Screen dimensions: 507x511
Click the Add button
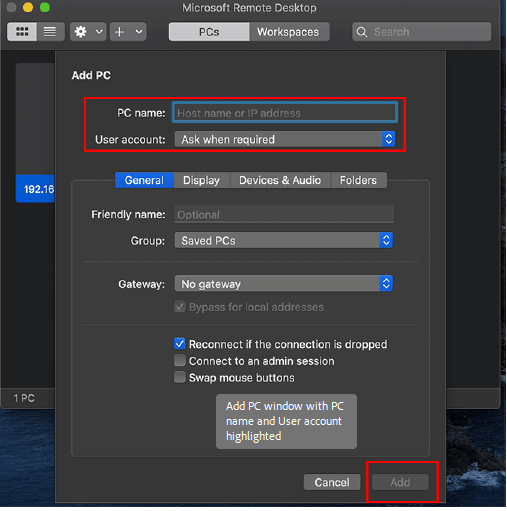click(400, 482)
